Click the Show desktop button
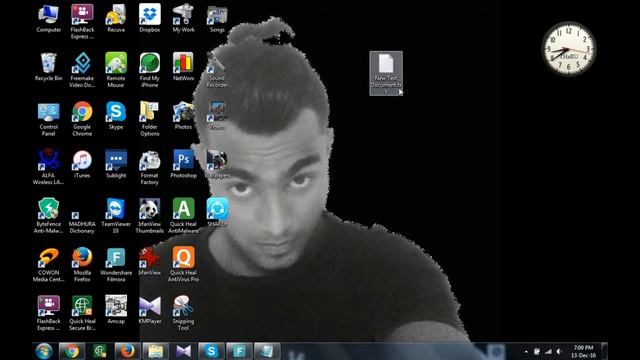640x360 pixels. pyautogui.click(x=604, y=351)
